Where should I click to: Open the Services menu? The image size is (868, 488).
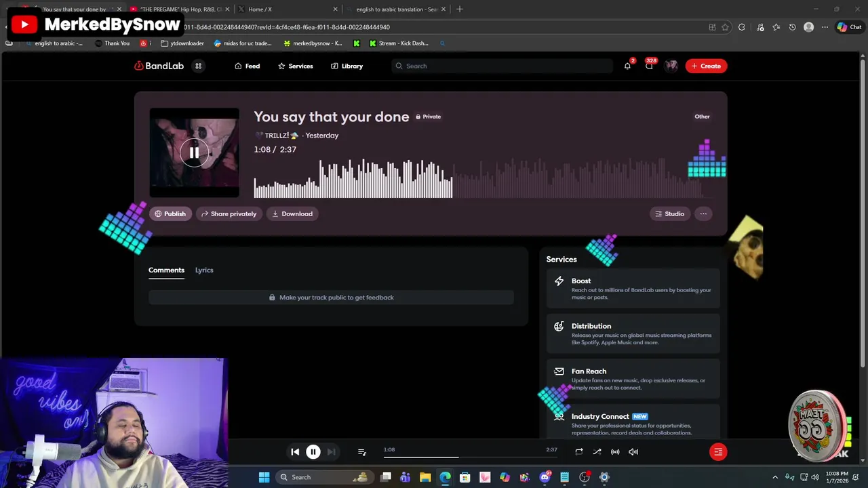[295, 66]
